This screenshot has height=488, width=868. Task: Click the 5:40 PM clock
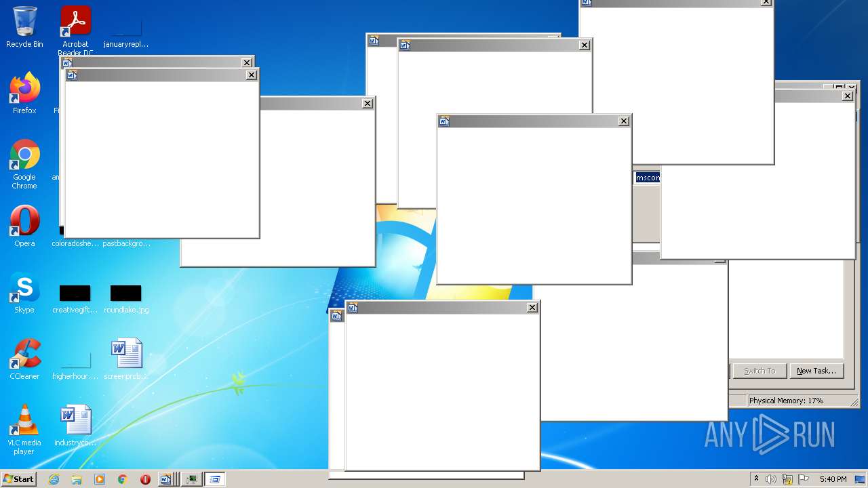click(833, 479)
